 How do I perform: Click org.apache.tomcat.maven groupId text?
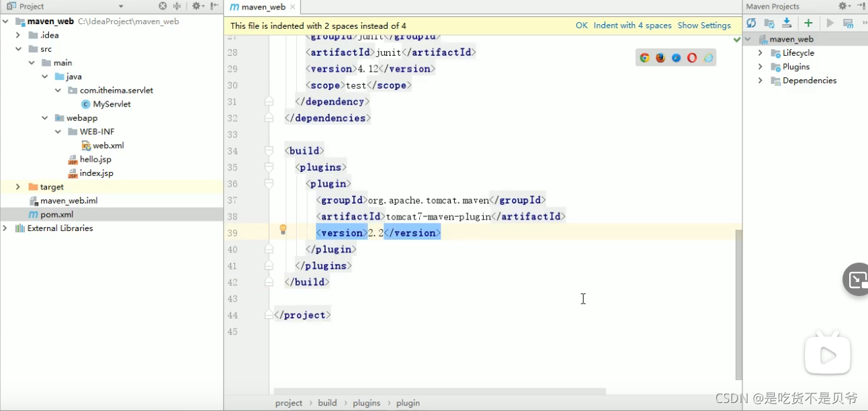(429, 200)
